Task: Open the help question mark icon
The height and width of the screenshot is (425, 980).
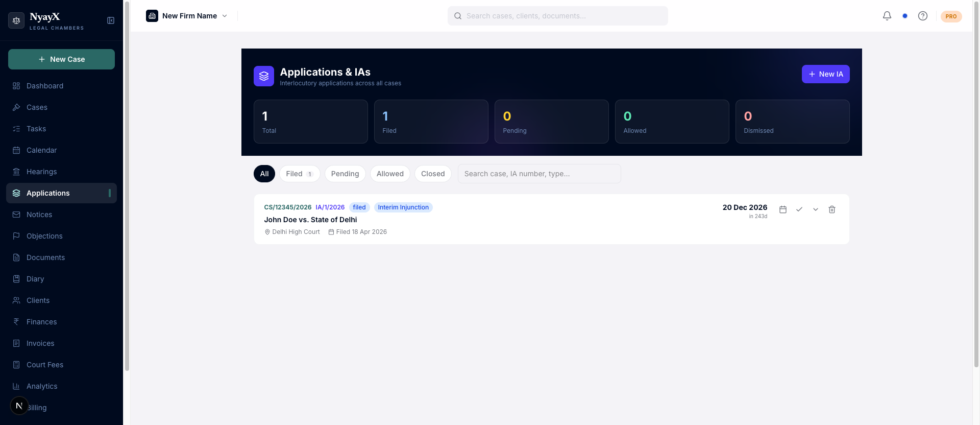Action: click(923, 16)
